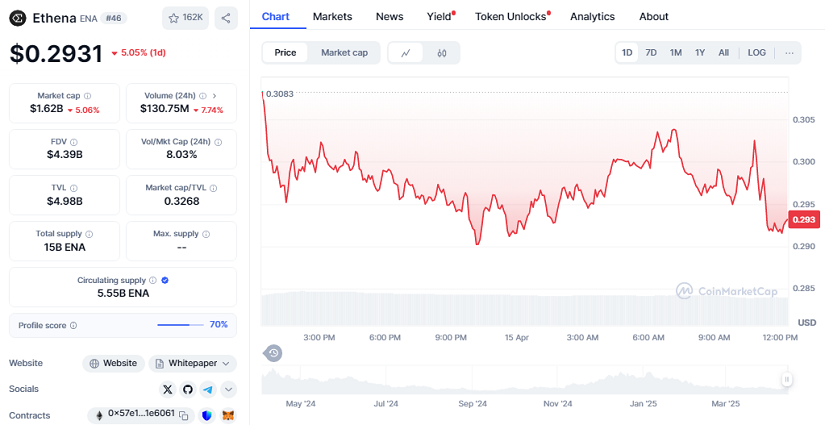Open the share icon button

[226, 18]
